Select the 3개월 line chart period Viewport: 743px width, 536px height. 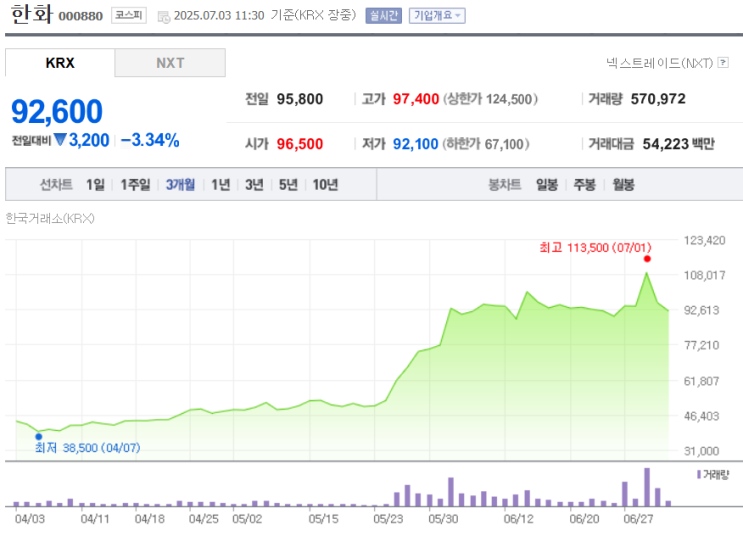pos(180,184)
